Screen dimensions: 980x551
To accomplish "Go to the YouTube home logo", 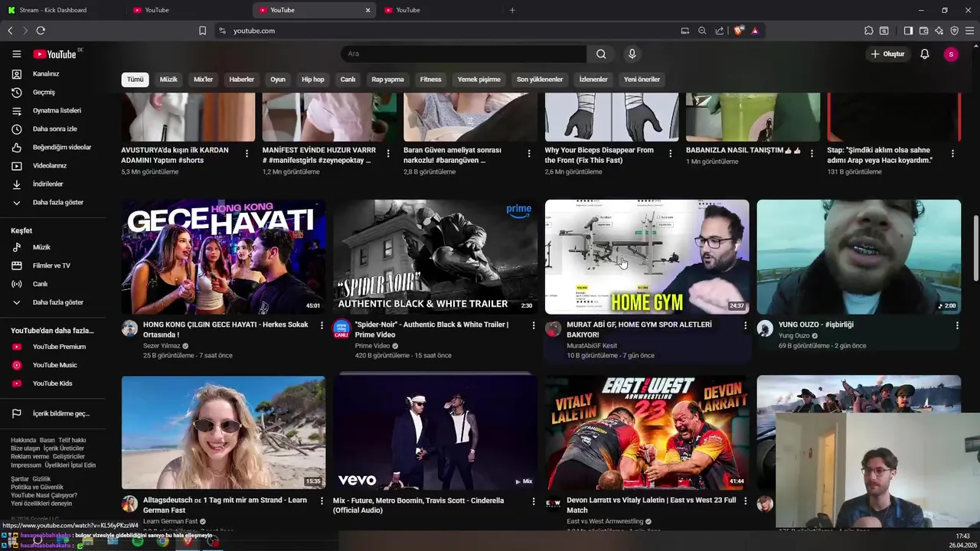I will click(x=55, y=54).
